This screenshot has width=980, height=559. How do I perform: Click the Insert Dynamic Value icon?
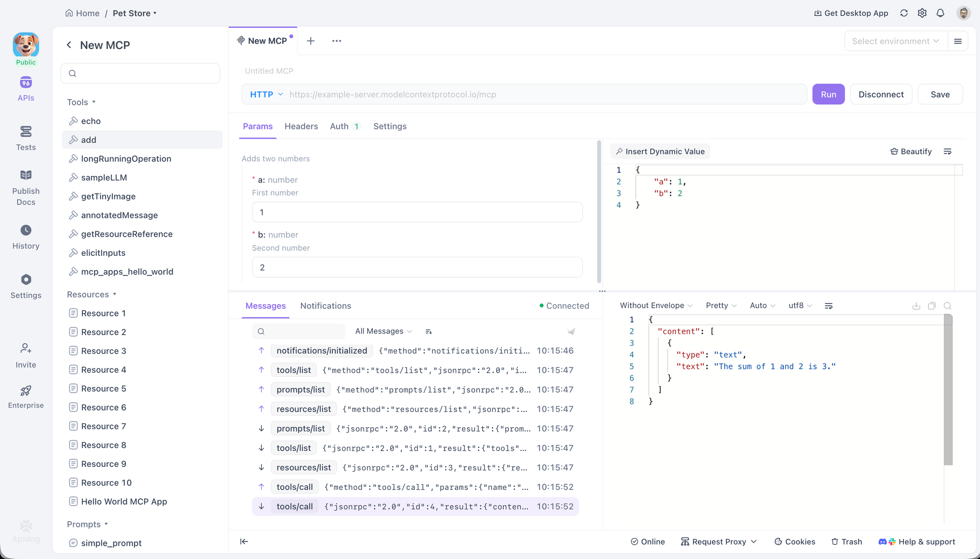coord(660,151)
